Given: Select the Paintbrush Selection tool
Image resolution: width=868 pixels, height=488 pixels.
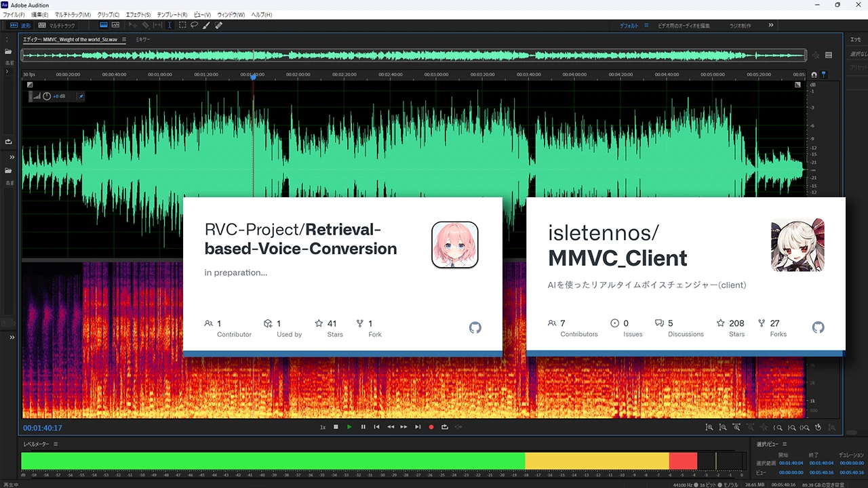Looking at the screenshot, I should [206, 25].
